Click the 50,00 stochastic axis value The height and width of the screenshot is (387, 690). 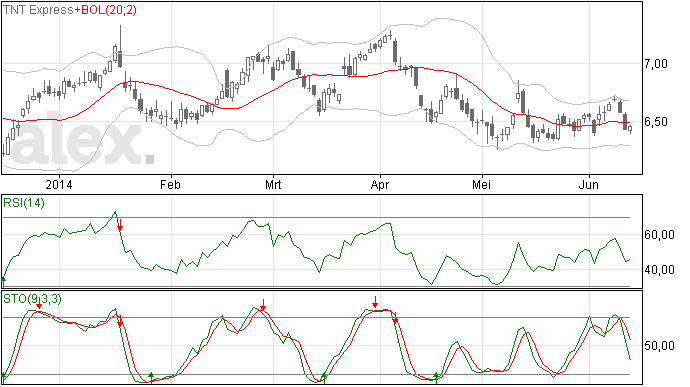(659, 346)
